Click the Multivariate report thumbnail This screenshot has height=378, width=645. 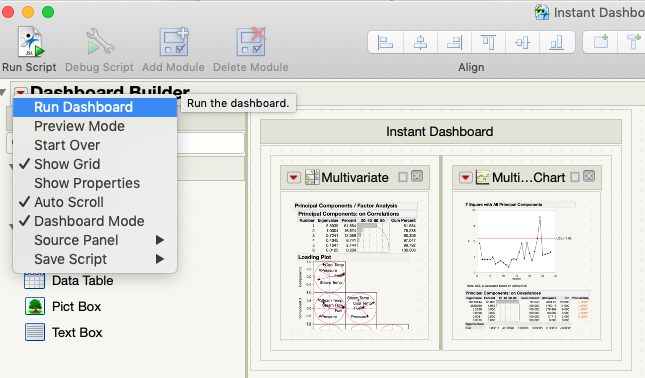click(355, 265)
